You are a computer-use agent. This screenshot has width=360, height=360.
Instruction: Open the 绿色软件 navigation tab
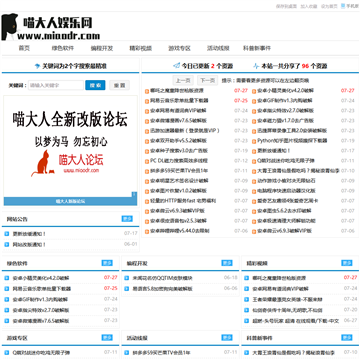click(x=63, y=48)
